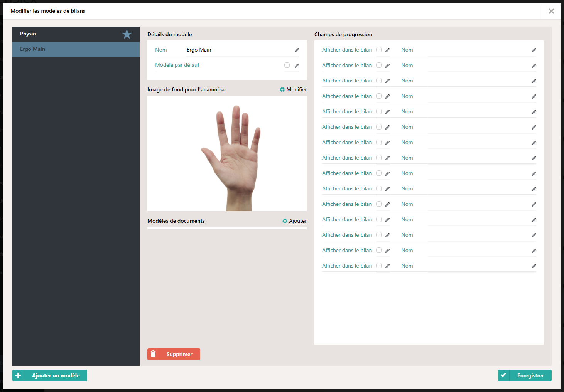Check Afficher dans le bilan in seventh progression row
The image size is (564, 392).
379,142
